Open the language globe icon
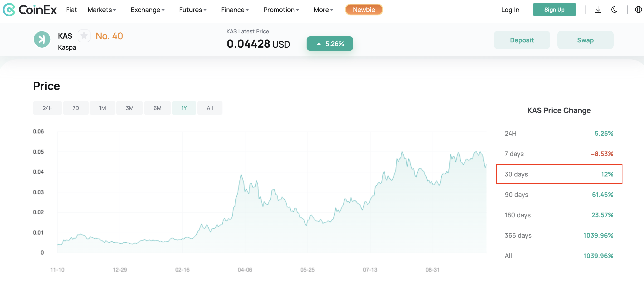 click(638, 10)
